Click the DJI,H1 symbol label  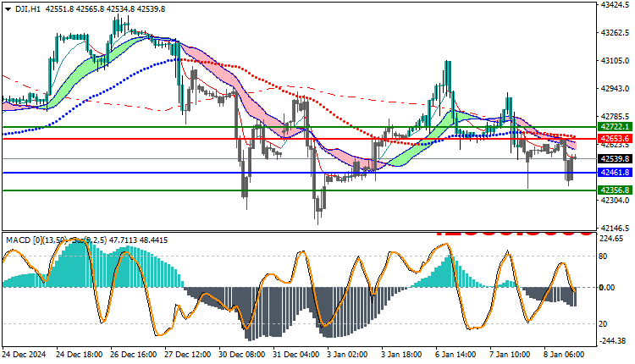(x=28, y=9)
